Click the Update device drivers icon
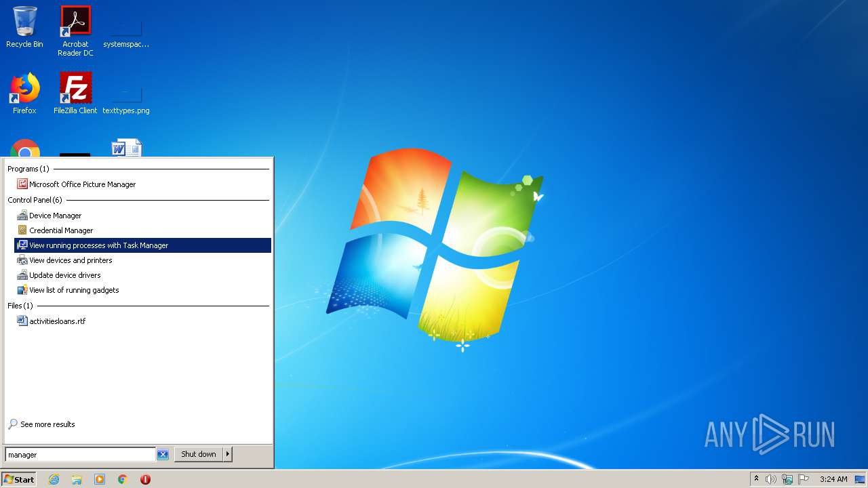Image resolution: width=868 pixels, height=488 pixels. pos(22,275)
